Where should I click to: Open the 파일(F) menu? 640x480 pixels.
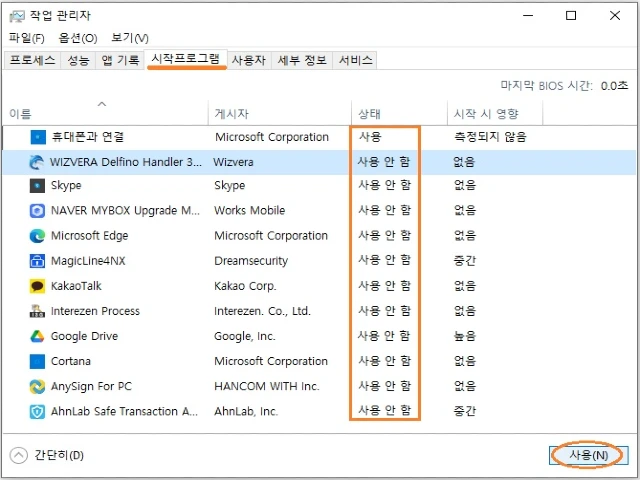[27, 38]
